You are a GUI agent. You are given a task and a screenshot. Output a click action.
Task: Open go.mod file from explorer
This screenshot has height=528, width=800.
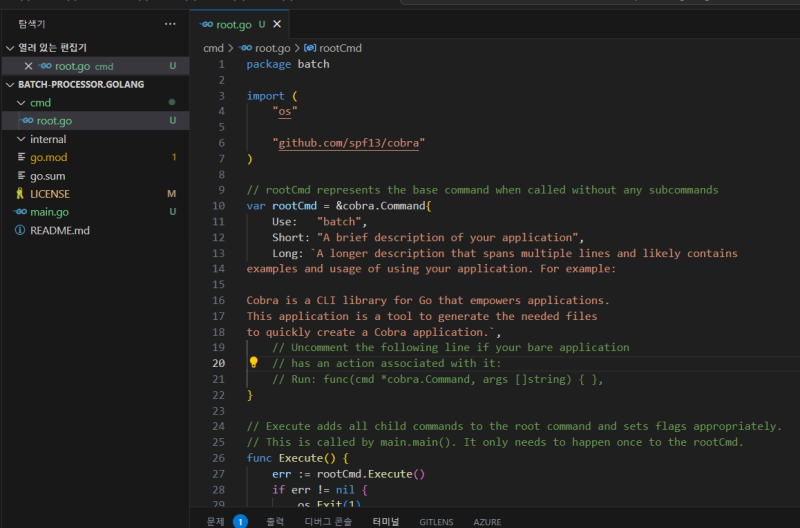click(x=48, y=157)
